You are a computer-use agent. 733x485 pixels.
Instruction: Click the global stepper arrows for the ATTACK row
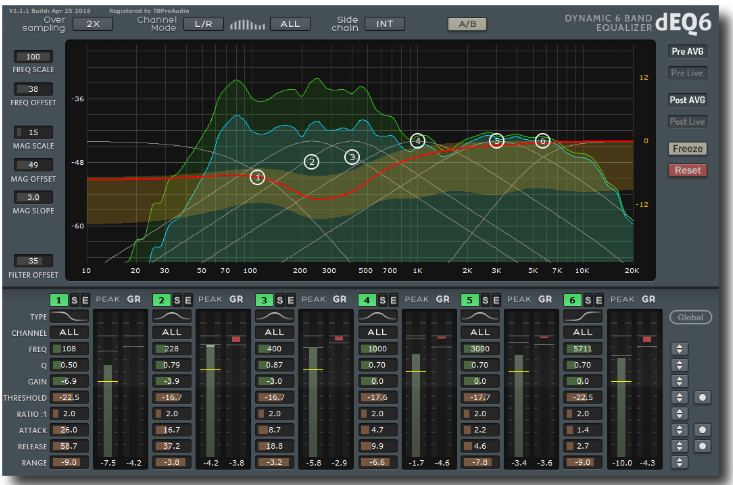click(679, 430)
